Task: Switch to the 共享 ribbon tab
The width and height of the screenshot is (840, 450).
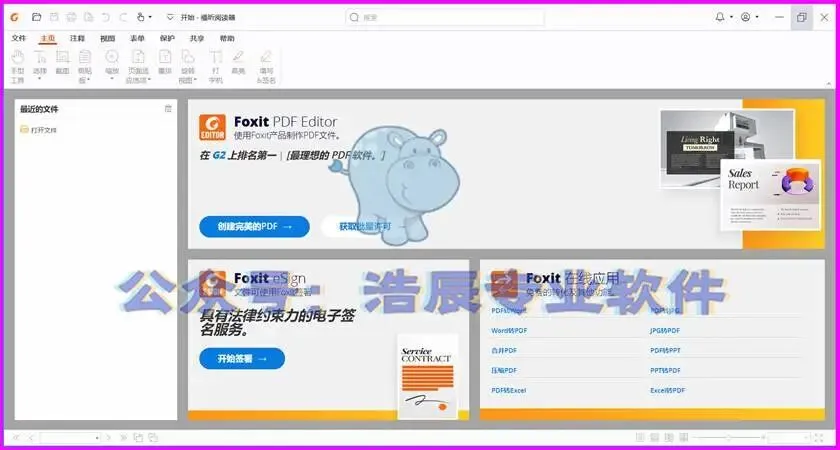Action: click(197, 39)
